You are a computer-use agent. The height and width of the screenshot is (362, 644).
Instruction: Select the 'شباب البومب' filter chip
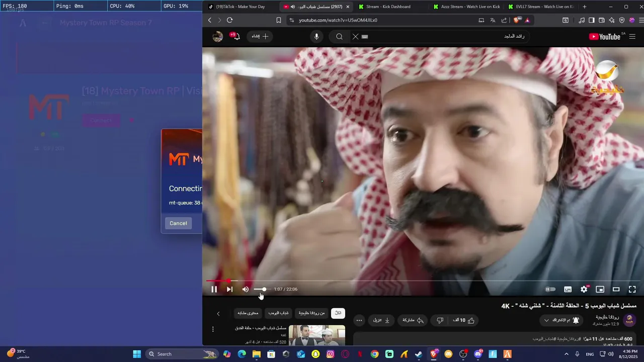(x=278, y=313)
